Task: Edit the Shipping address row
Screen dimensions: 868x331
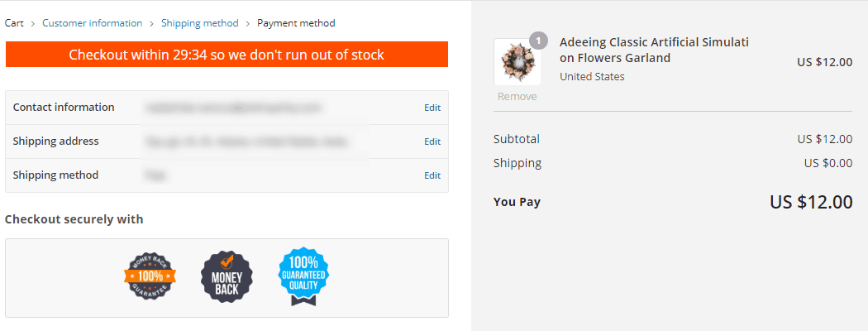Action: pos(432,142)
